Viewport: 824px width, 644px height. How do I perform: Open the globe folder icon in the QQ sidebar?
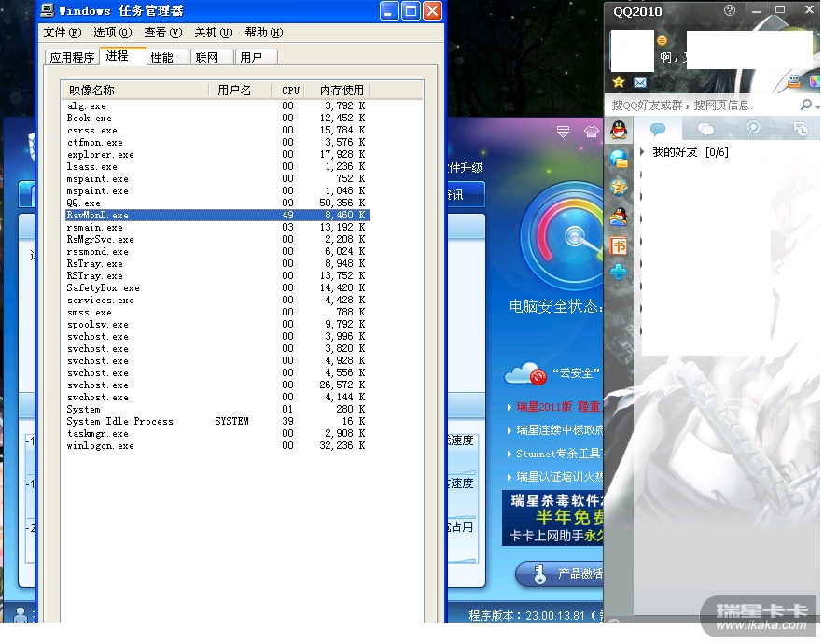[619, 159]
